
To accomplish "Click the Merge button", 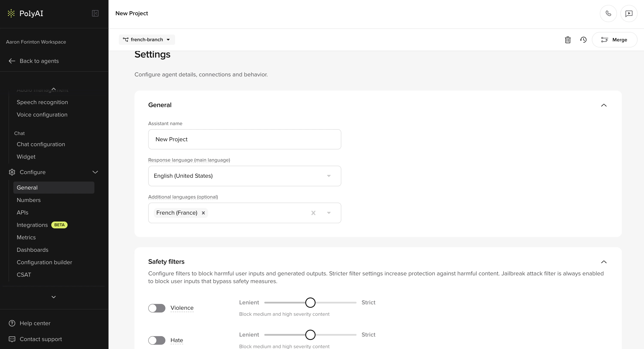I will click(614, 39).
